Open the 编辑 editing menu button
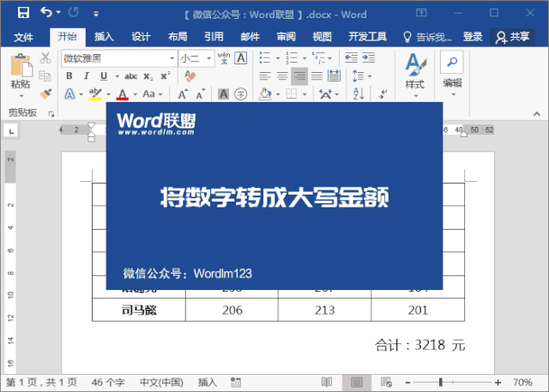Screen dimensions: 549x392 click(x=452, y=74)
